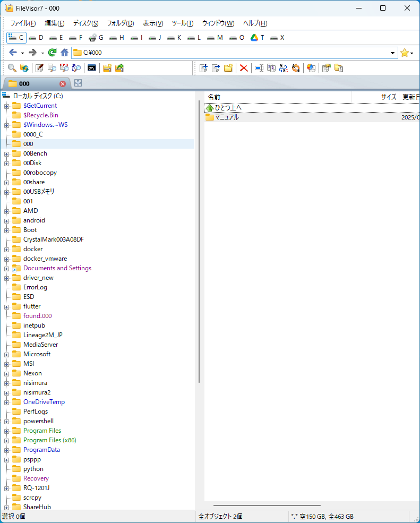Click the folder with globe icon
420x523 pixels.
point(24,68)
